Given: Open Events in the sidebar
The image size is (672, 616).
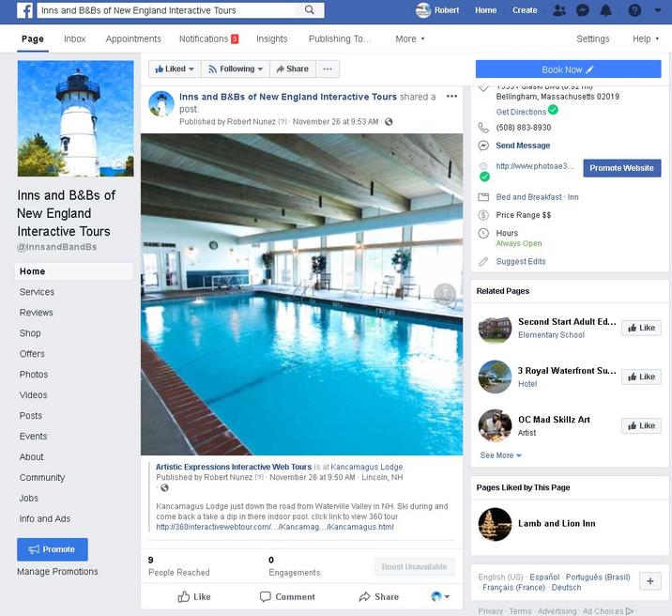Looking at the screenshot, I should point(33,436).
